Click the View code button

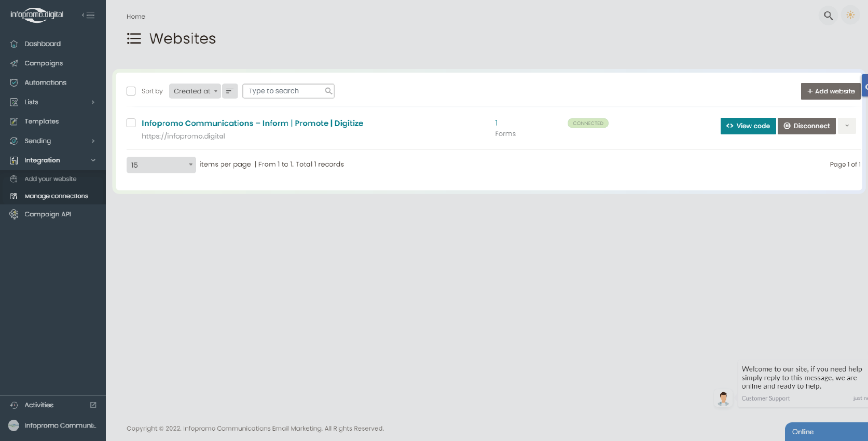click(x=748, y=126)
